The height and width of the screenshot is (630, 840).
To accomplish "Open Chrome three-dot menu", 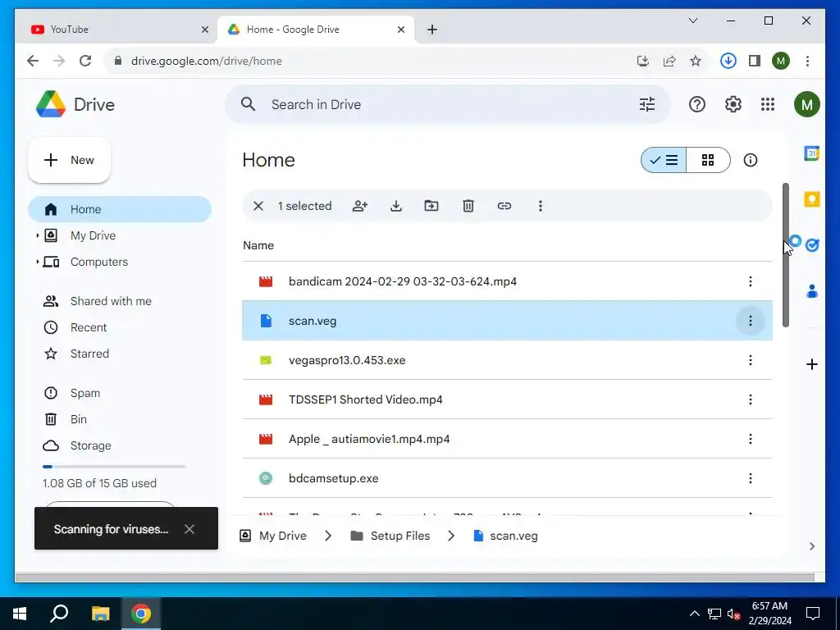I will click(x=807, y=61).
